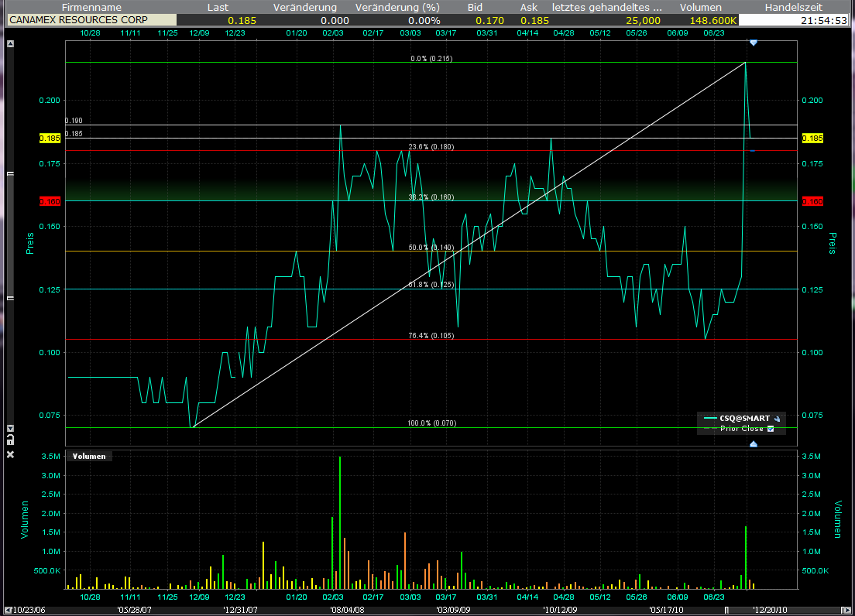Click the Last column header

point(218,7)
